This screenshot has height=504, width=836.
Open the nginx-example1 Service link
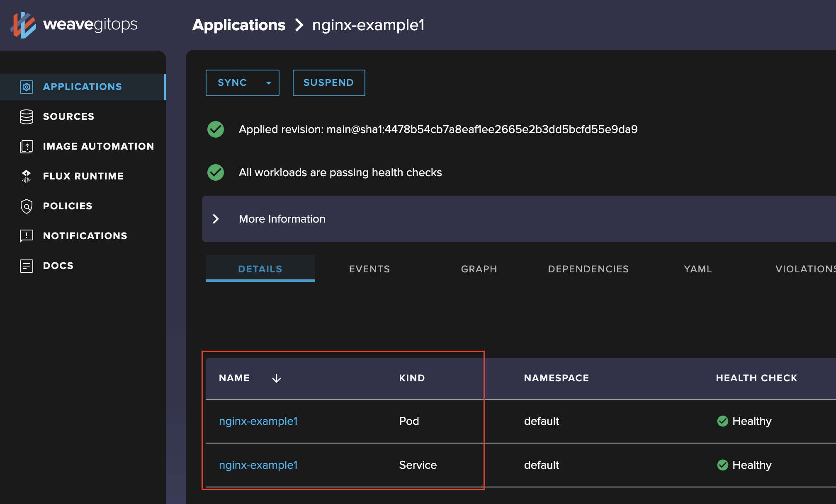[258, 465]
